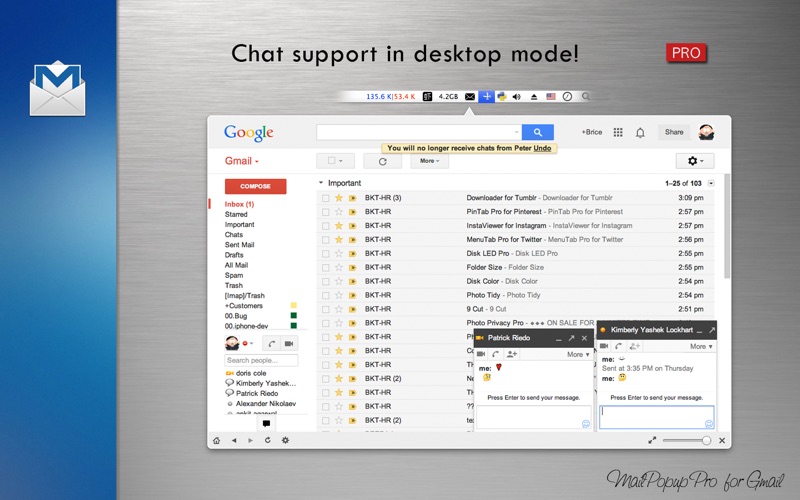The image size is (800, 500).
Task: Start a video call from the chat sidebar
Action: pos(289,344)
